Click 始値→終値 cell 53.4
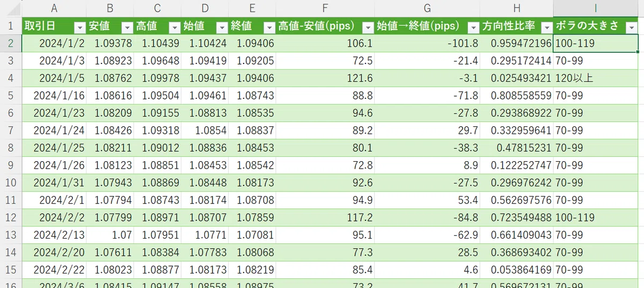 (427, 200)
